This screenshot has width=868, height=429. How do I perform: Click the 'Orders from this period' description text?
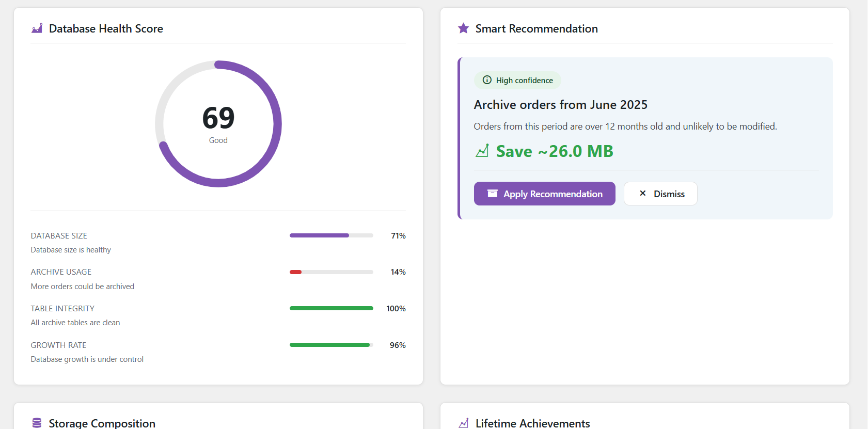tap(625, 126)
